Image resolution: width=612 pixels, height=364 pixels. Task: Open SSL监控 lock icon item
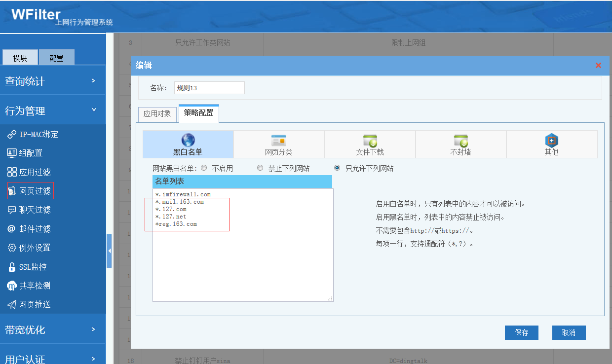(x=12, y=267)
